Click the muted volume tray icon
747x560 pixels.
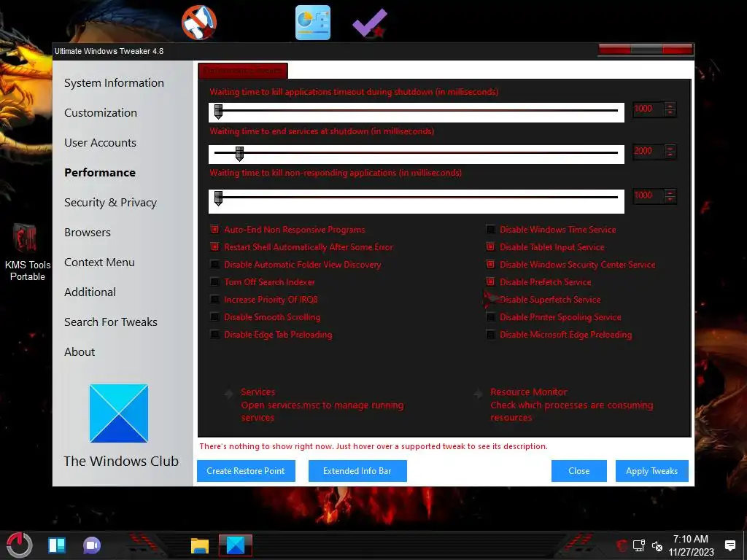click(x=657, y=545)
